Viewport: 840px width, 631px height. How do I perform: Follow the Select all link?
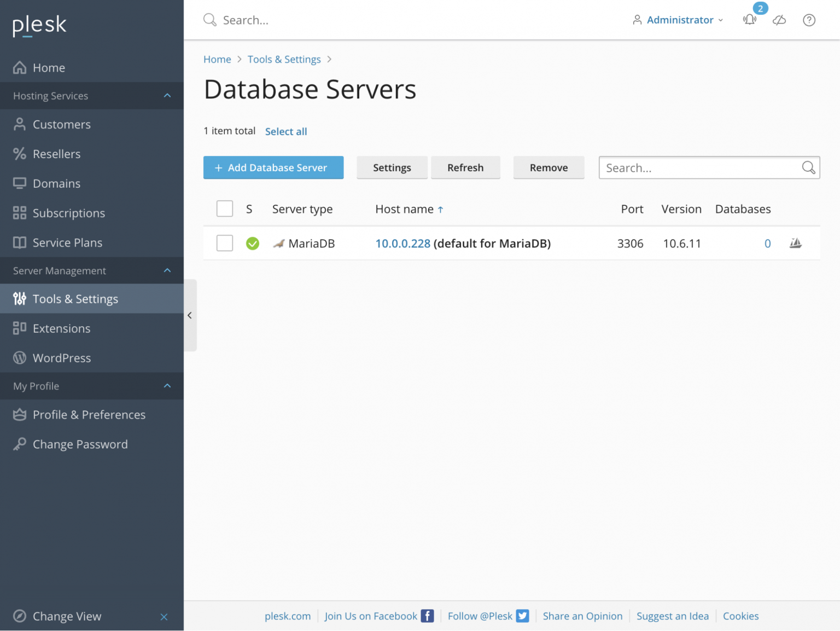[285, 131]
